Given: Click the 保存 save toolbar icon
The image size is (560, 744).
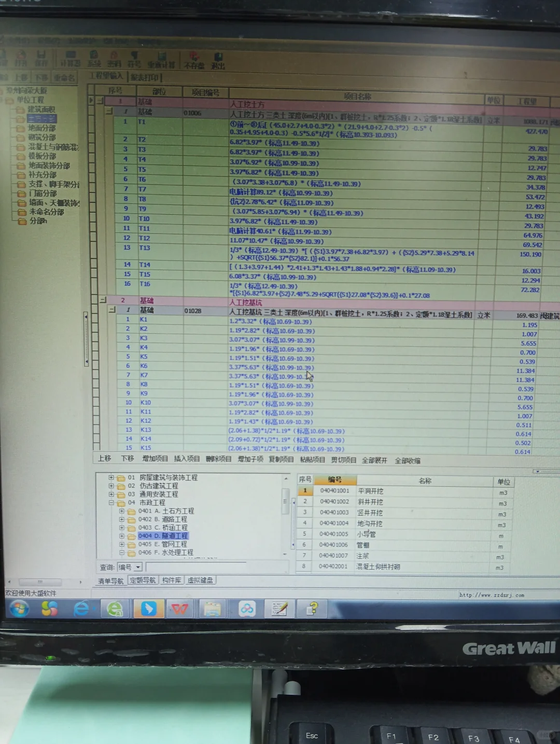Looking at the screenshot, I should [41, 59].
